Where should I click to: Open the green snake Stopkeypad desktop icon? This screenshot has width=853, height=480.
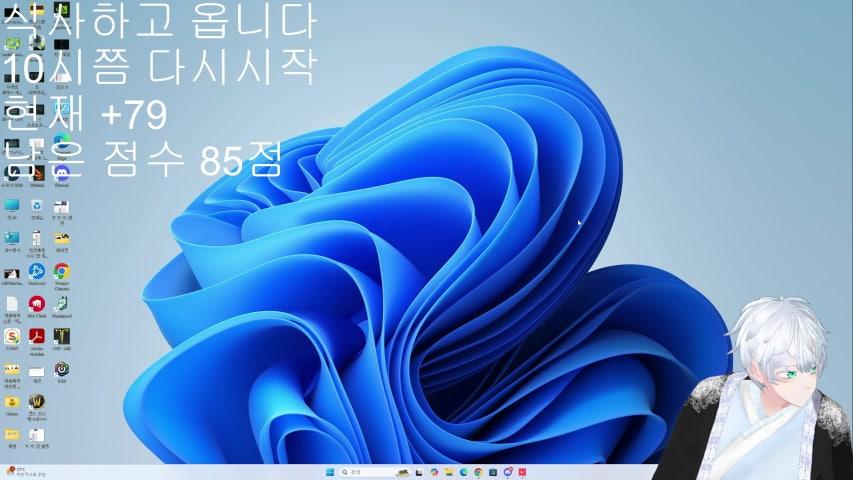click(x=61, y=304)
